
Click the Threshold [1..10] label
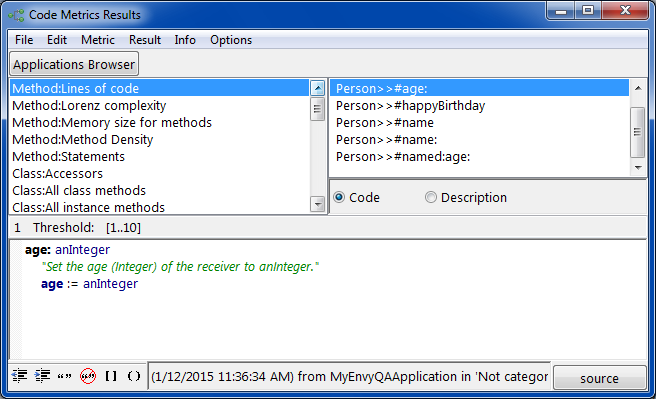click(87, 228)
